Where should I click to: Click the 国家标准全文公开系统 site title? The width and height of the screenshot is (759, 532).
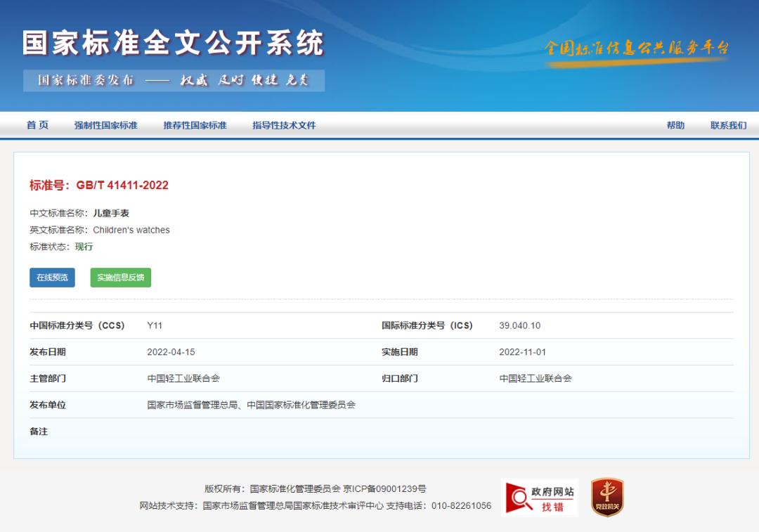coord(173,43)
